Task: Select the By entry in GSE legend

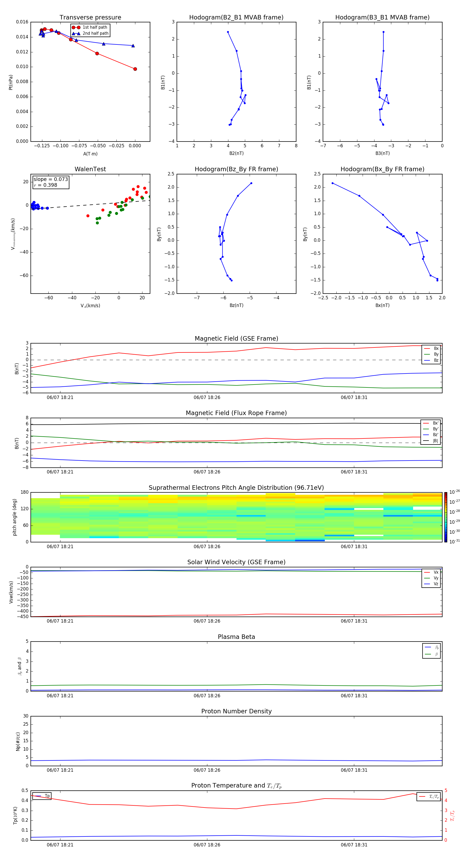Action: pos(431,354)
